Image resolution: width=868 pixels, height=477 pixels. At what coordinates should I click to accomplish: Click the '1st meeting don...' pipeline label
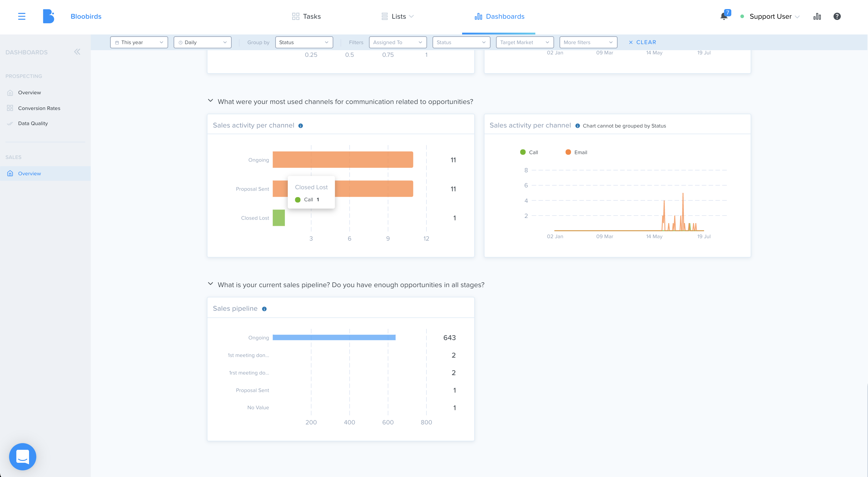coord(248,355)
